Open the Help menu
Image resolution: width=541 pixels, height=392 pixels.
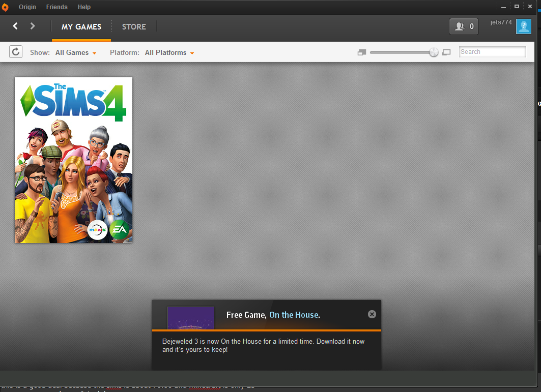[84, 7]
